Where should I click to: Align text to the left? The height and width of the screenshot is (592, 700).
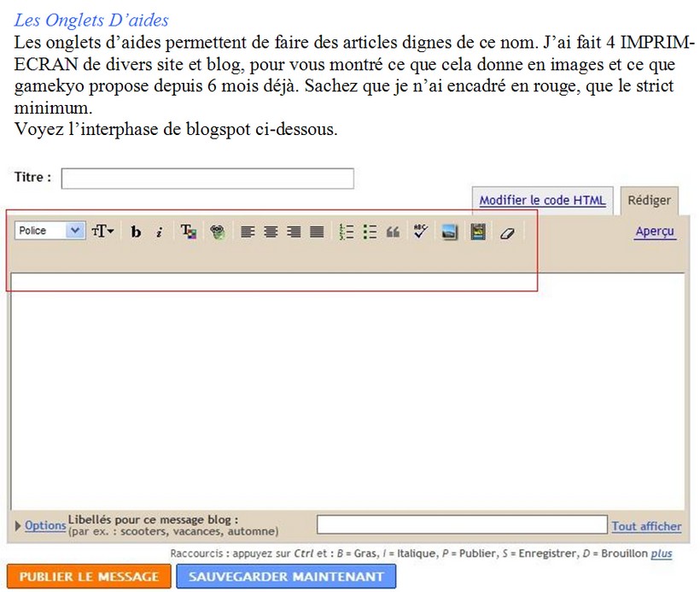coord(248,232)
